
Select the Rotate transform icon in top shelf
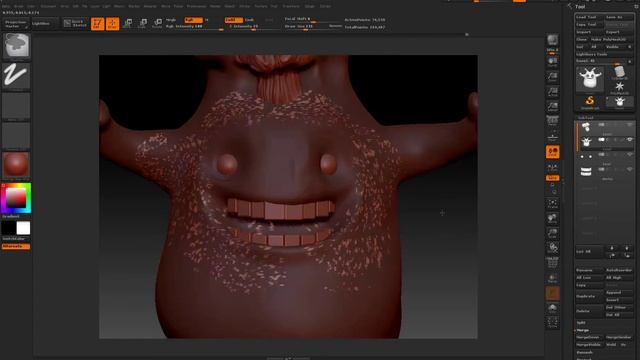pos(157,24)
